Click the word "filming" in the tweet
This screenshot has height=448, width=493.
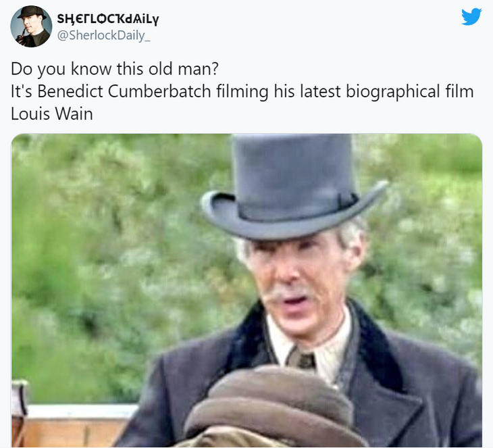pos(242,91)
